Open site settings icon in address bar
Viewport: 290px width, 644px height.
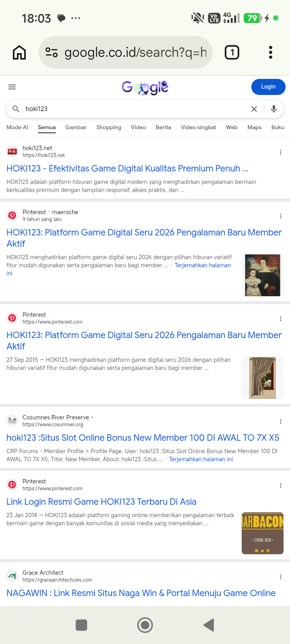pos(52,52)
